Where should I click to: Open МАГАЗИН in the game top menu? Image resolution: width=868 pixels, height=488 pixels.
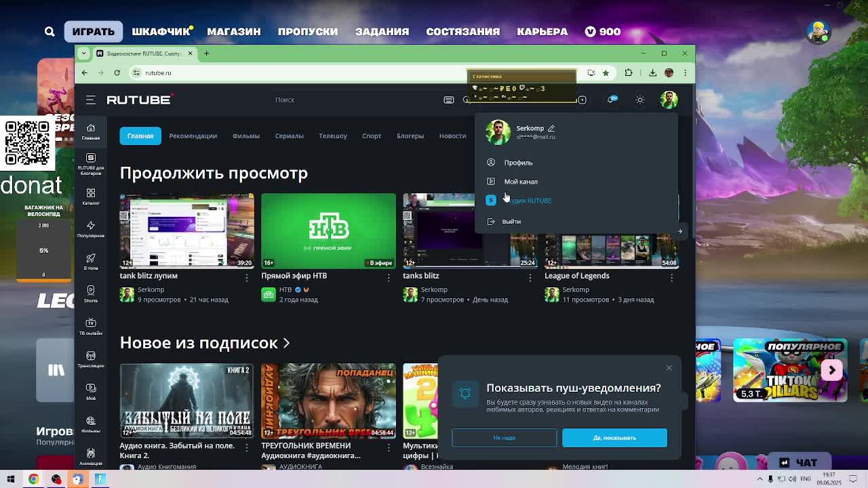234,32
